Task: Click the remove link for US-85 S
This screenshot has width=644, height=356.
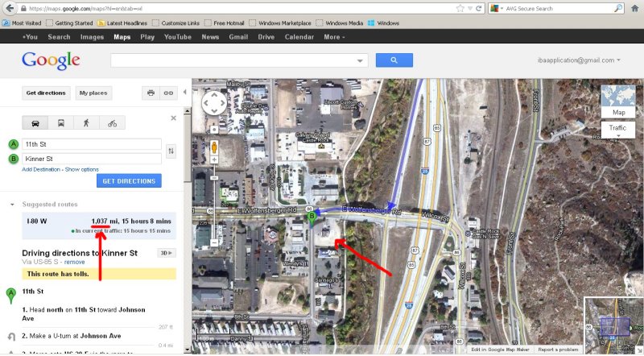Action: click(74, 262)
